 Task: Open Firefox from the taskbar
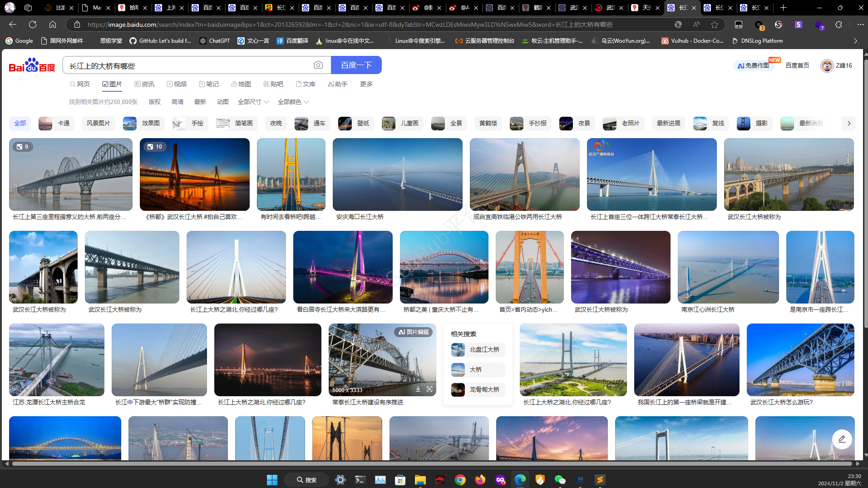[x=480, y=480]
